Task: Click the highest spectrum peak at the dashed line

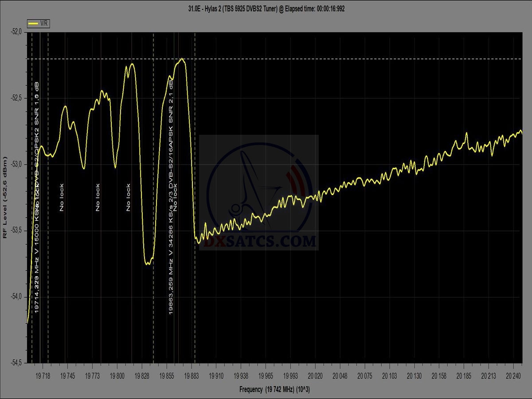Action: (182, 59)
